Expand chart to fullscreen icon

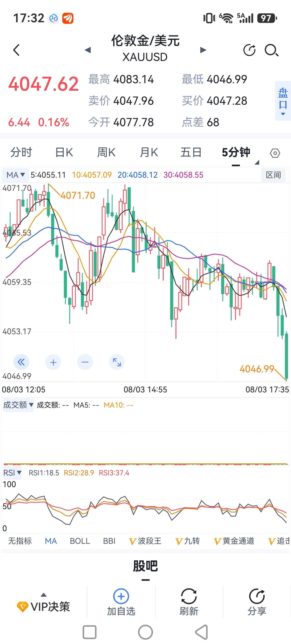tap(117, 362)
